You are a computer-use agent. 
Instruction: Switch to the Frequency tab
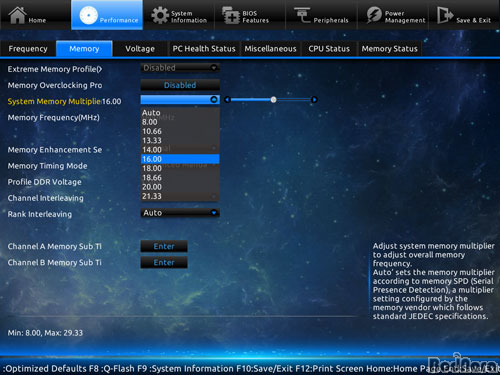click(28, 49)
